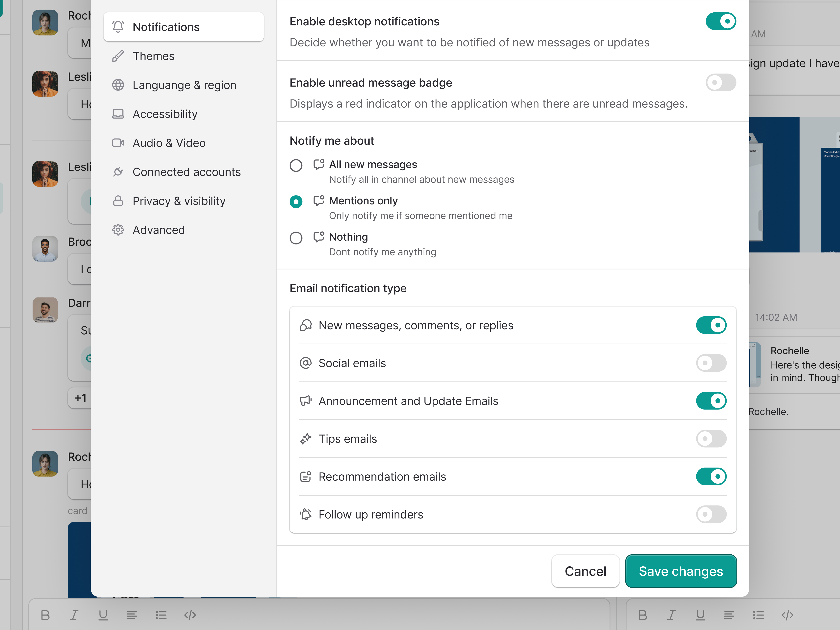
Task: Click the Announcement megaphone icon
Action: coord(305,401)
